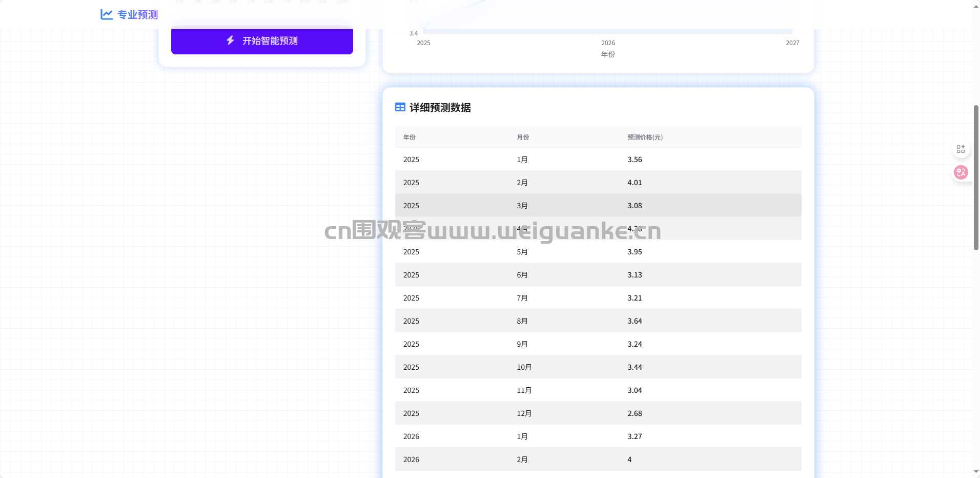Click the 2026 2月 table row

tap(598, 460)
